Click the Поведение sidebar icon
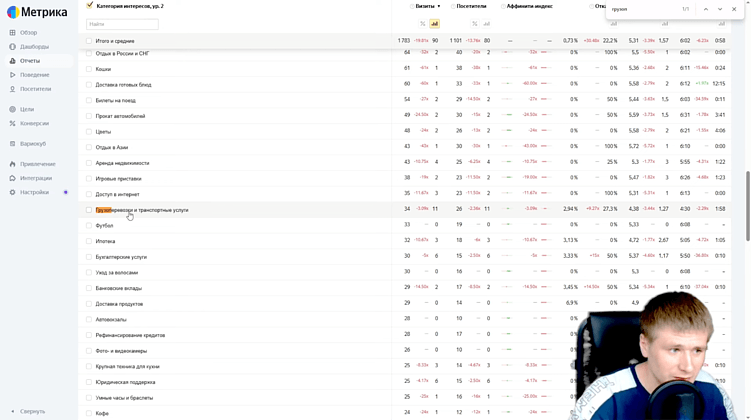 click(x=12, y=75)
